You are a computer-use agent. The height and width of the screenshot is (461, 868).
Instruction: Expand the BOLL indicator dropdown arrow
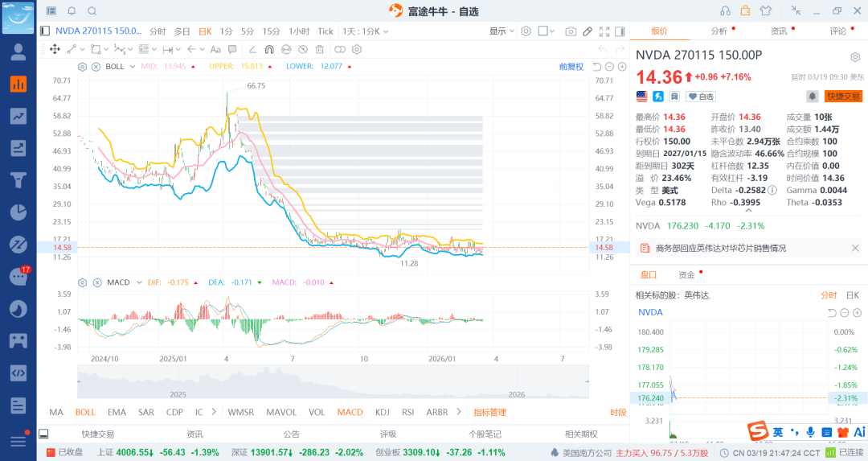[133, 67]
